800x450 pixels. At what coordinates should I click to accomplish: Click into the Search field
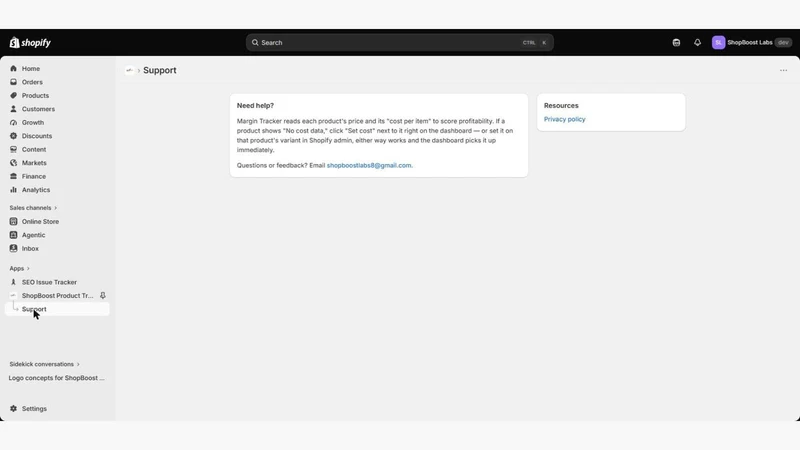[x=399, y=43]
